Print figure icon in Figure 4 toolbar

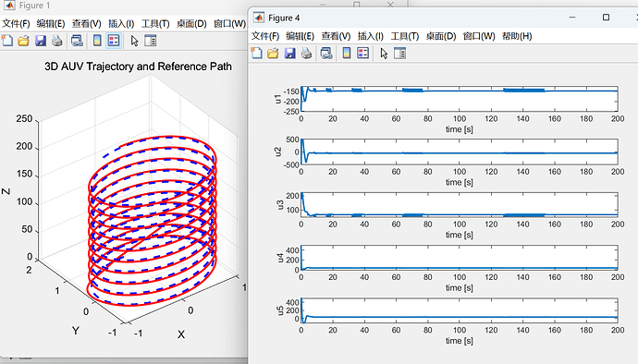(x=306, y=54)
